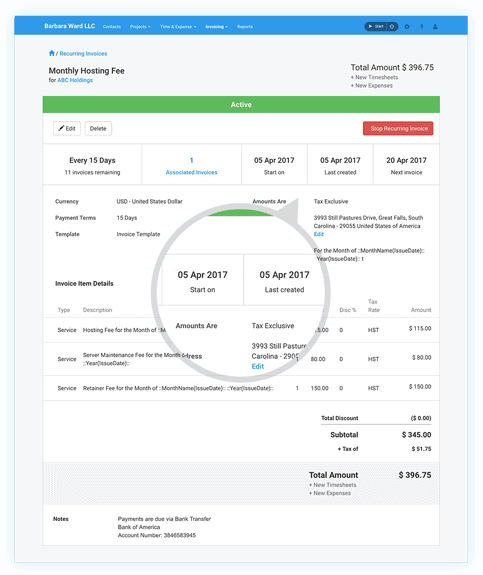Click the $ 80.00 amount cell
This screenshot has width=483, height=575.
tap(421, 358)
